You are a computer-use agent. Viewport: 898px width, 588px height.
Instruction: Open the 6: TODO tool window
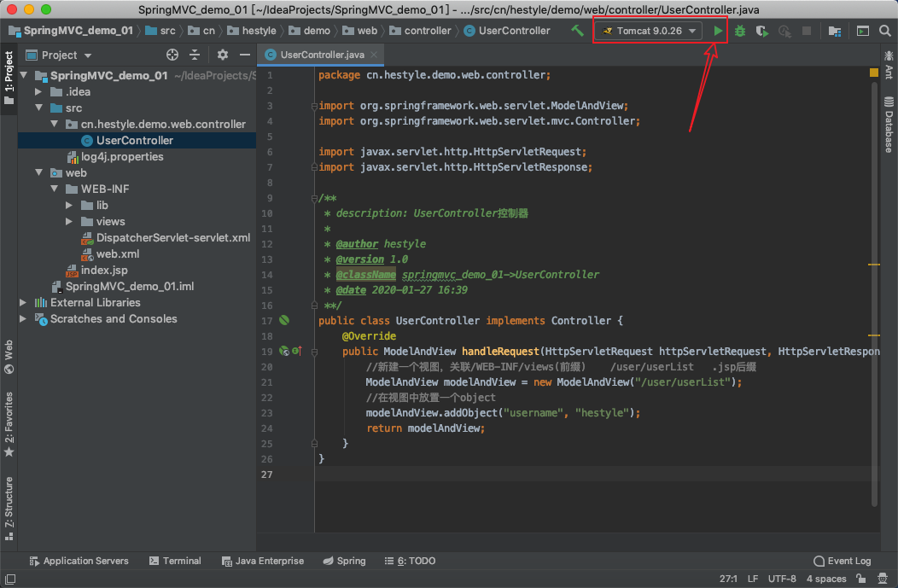(x=410, y=561)
